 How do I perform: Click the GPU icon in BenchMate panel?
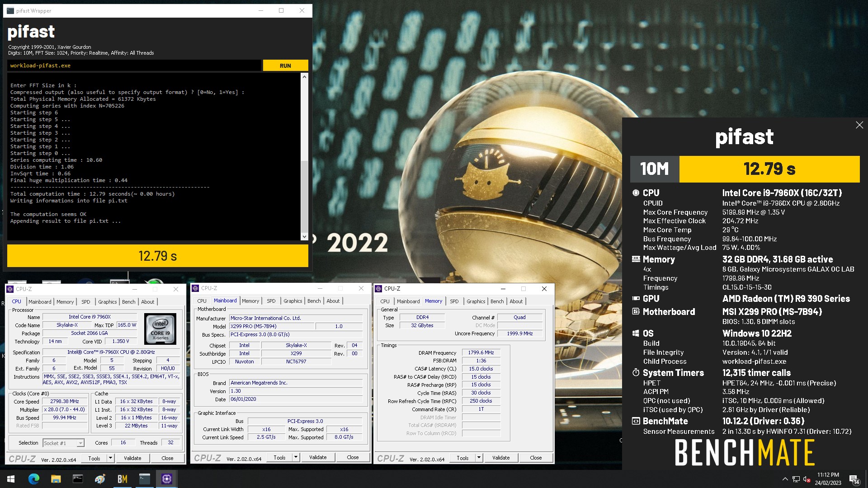click(636, 299)
